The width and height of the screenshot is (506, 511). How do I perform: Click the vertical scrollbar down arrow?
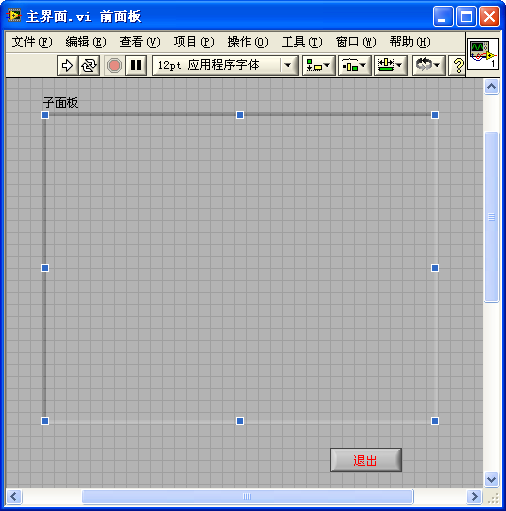point(491,479)
